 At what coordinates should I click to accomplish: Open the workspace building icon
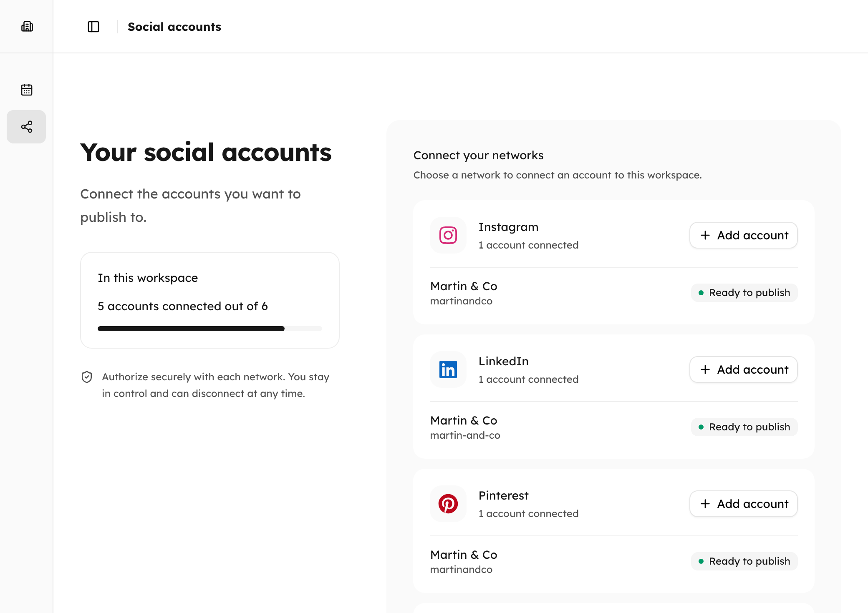pos(27,27)
